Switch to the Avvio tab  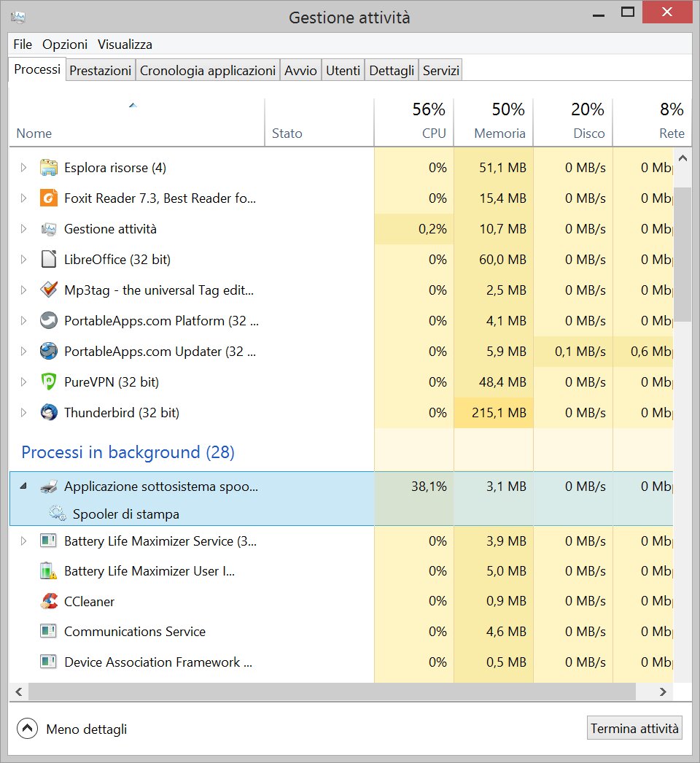pyautogui.click(x=300, y=71)
